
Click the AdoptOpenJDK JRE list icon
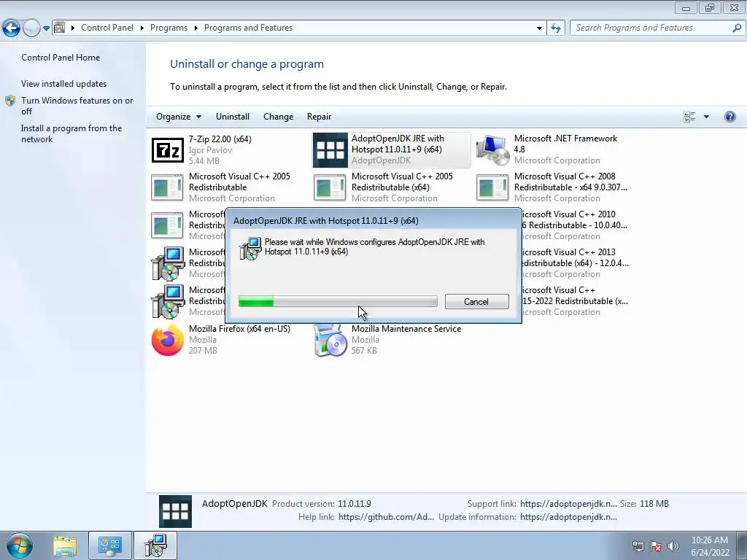pos(330,150)
